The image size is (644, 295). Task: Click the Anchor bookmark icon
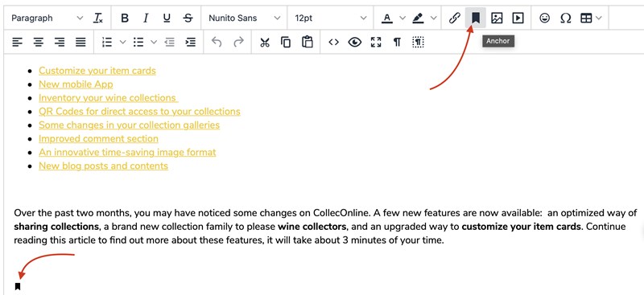[476, 18]
